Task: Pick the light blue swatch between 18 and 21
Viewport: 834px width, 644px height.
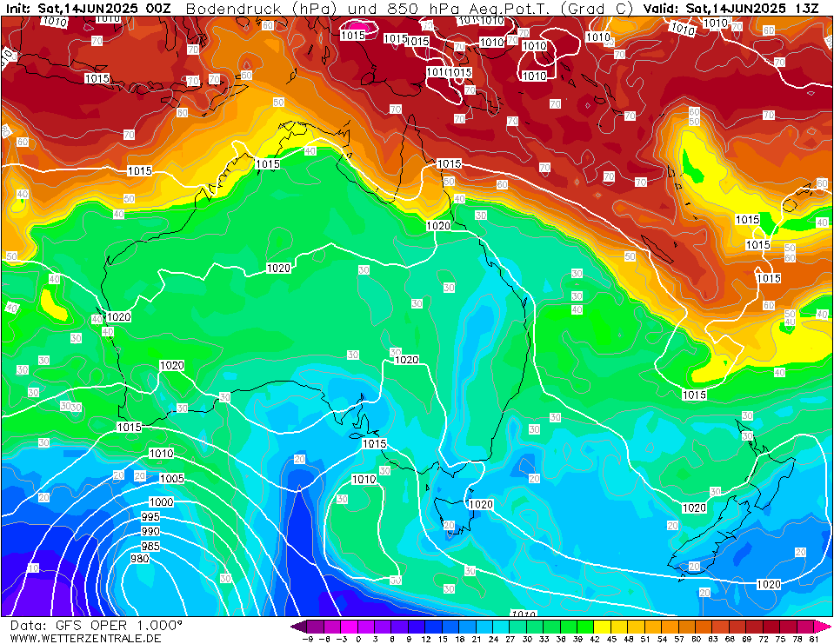Action: pos(468,627)
